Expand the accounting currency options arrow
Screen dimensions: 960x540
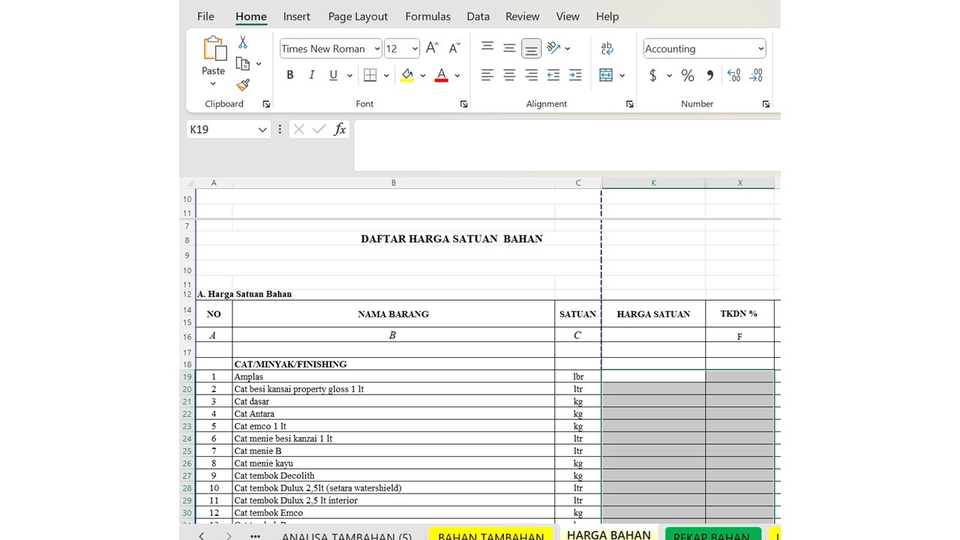(x=669, y=76)
